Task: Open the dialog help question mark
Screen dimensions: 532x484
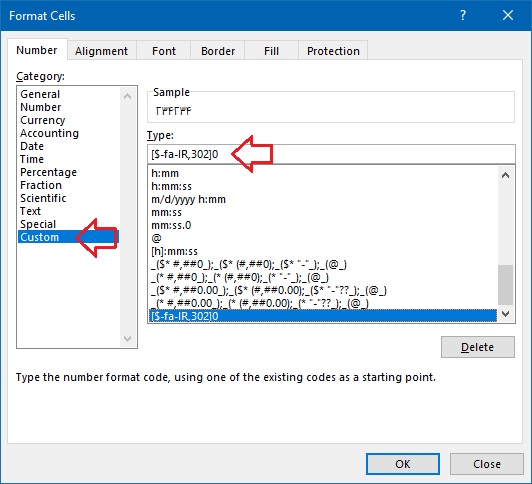Action: pos(463,16)
